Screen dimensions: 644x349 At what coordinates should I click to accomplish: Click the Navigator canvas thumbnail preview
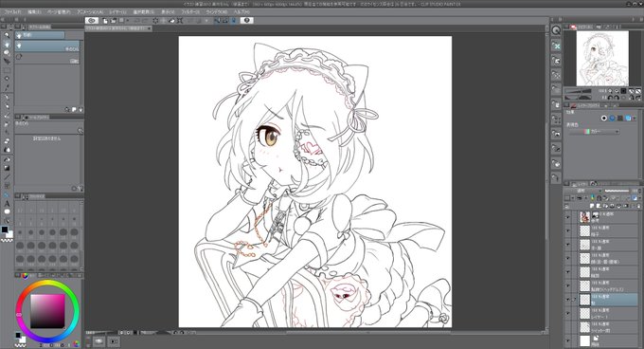click(602, 59)
